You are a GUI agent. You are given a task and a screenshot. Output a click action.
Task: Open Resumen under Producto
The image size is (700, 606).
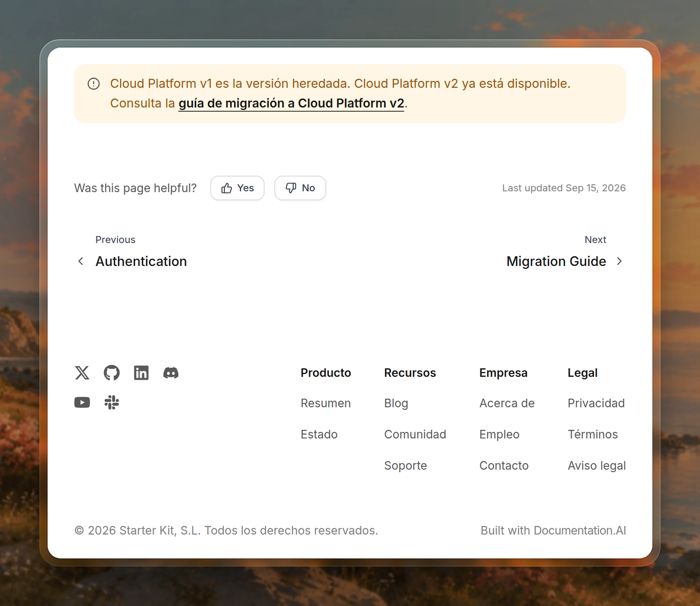(325, 403)
